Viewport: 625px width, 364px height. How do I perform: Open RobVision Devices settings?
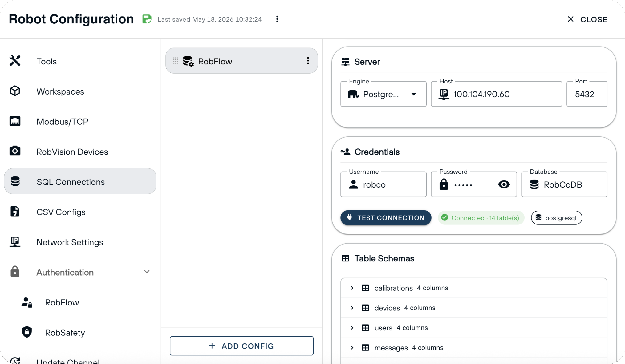[x=80, y=152]
